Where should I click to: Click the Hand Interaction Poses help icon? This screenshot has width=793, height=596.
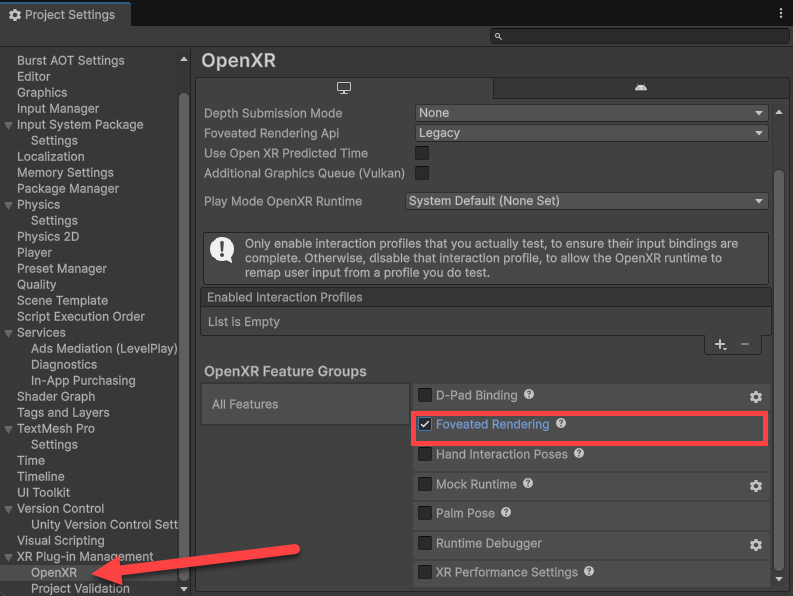579,453
